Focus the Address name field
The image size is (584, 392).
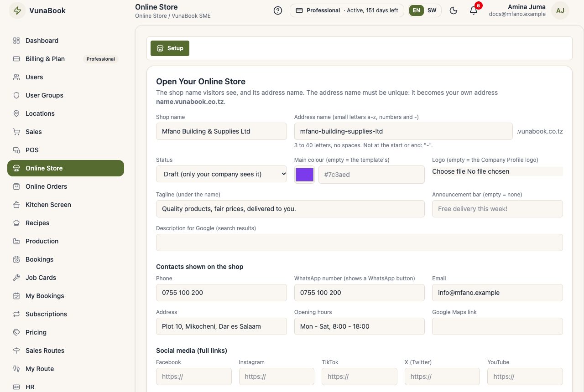tap(403, 131)
